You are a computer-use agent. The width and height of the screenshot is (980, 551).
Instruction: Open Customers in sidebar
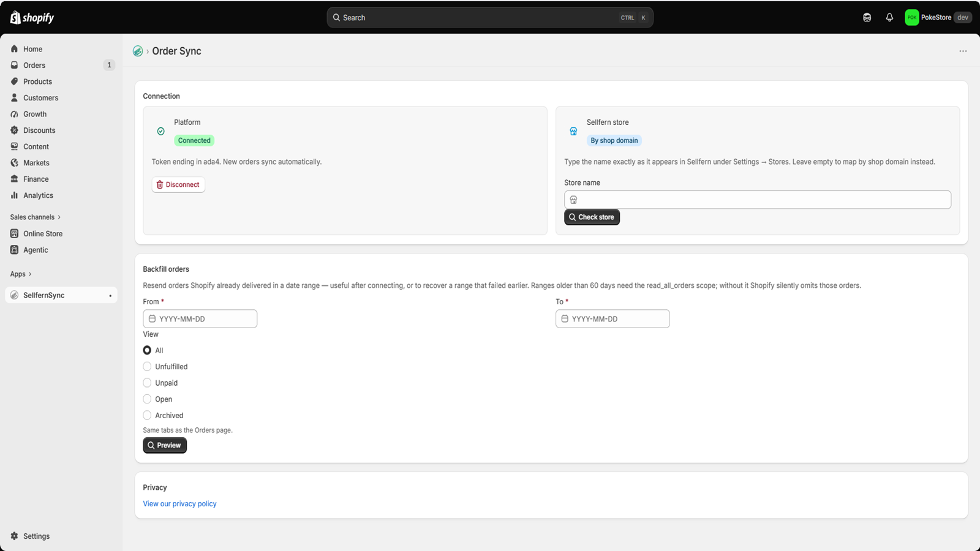61,98
